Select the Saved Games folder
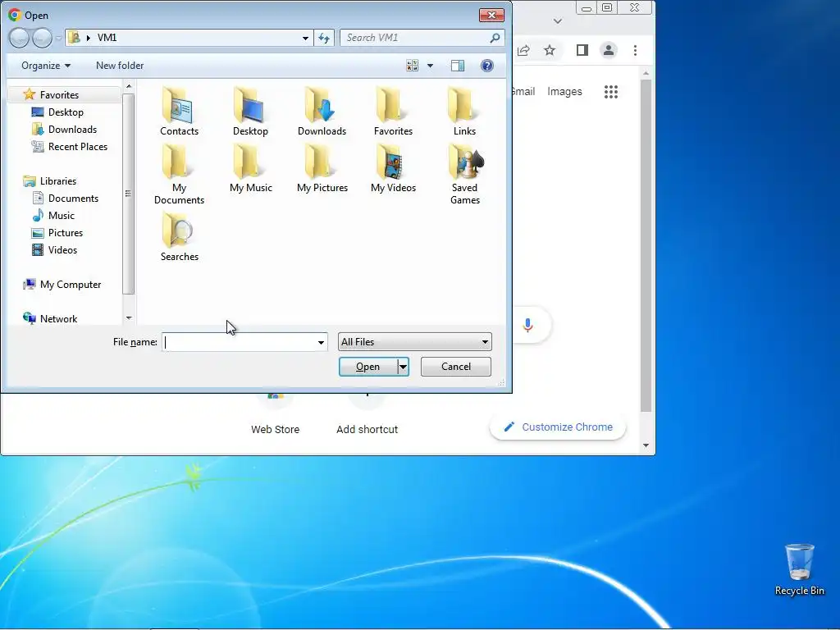The width and height of the screenshot is (840, 630). (464, 175)
